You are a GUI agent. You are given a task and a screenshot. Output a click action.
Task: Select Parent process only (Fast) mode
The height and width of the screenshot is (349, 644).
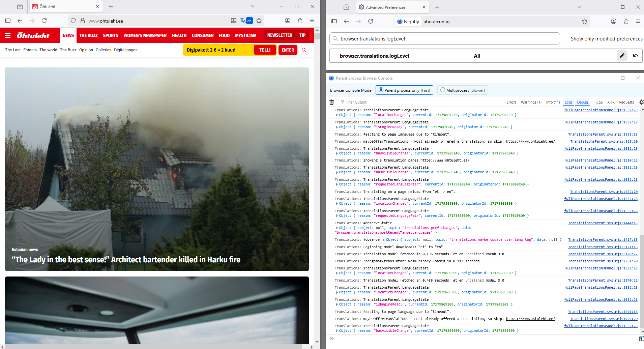[x=381, y=90]
